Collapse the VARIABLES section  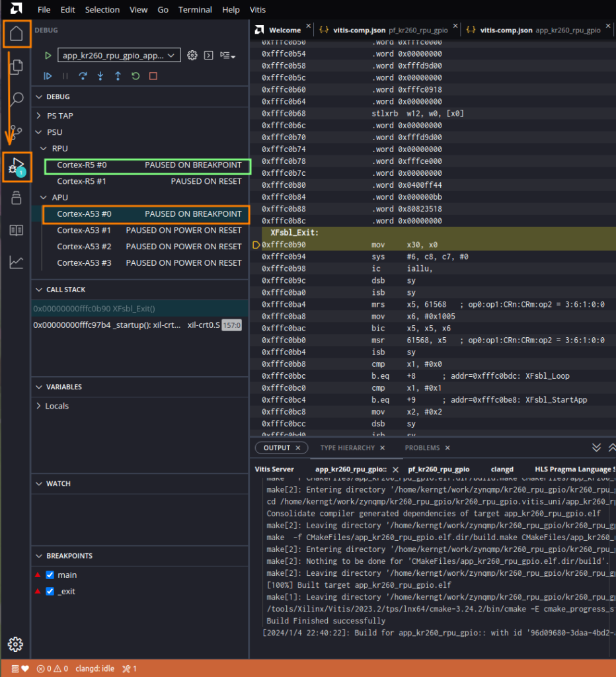pos(39,387)
